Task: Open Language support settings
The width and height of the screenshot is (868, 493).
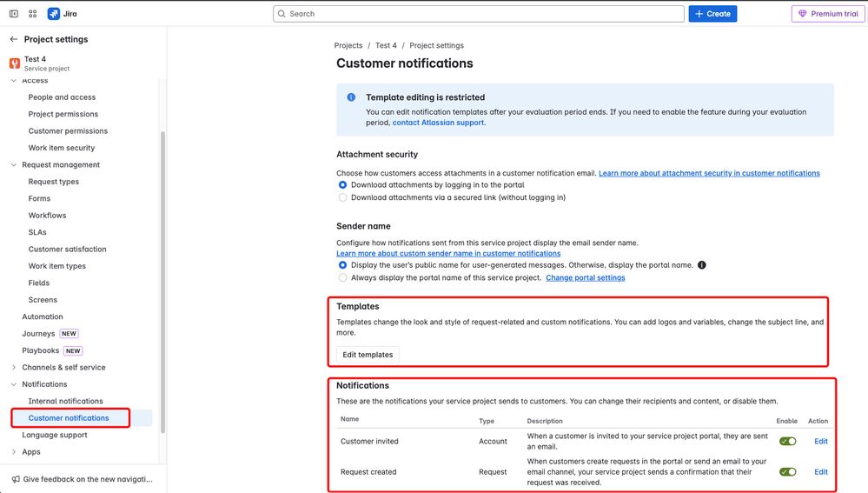Action: [x=55, y=435]
